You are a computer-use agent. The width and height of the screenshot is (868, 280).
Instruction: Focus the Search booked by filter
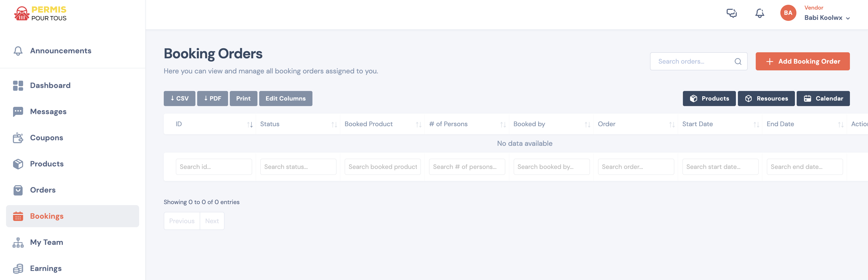tap(551, 167)
